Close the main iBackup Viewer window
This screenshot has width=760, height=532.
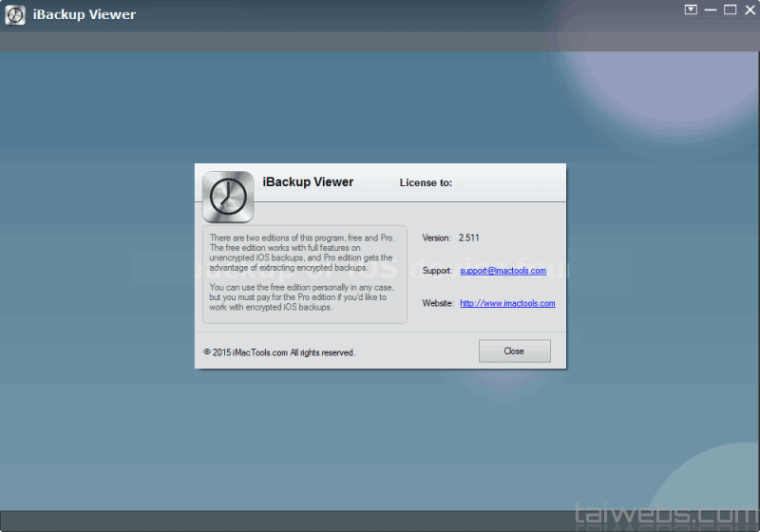(749, 9)
